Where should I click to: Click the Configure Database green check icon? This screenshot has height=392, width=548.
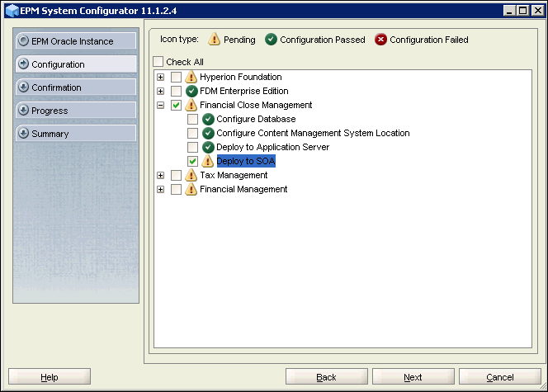208,119
